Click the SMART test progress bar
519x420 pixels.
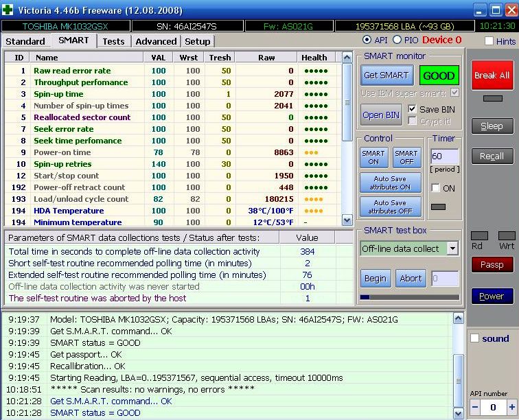point(409,297)
